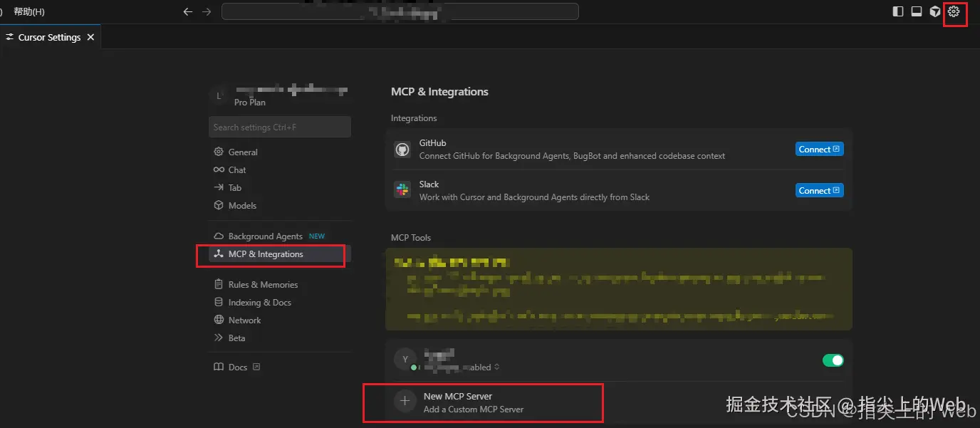The image size is (980, 428).
Task: Close the Cursor Settings tab
Action: 90,37
